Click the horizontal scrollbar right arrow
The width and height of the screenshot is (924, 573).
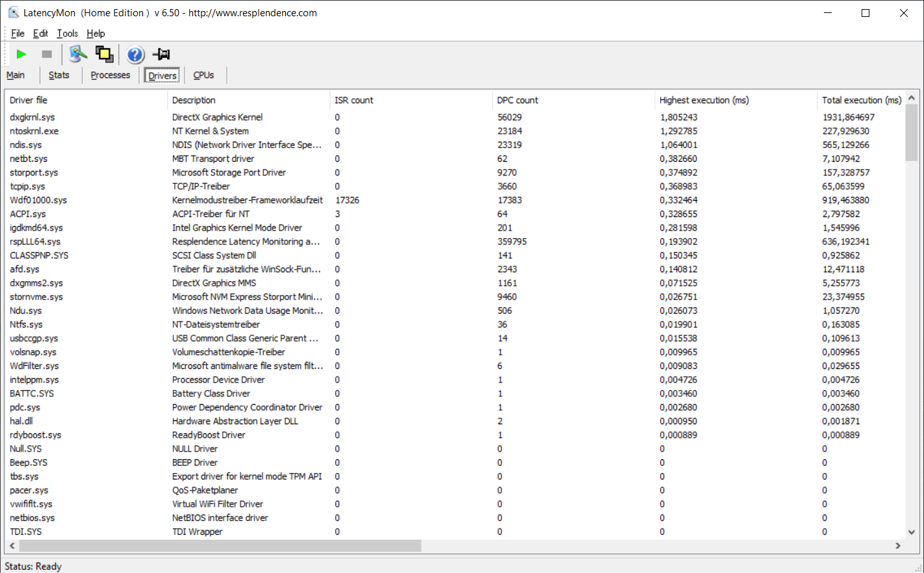898,546
